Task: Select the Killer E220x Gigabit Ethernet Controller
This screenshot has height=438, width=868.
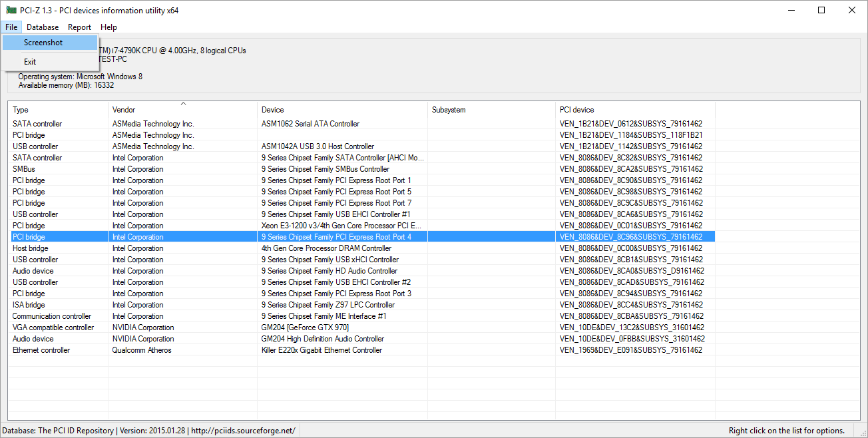Action: pos(322,350)
